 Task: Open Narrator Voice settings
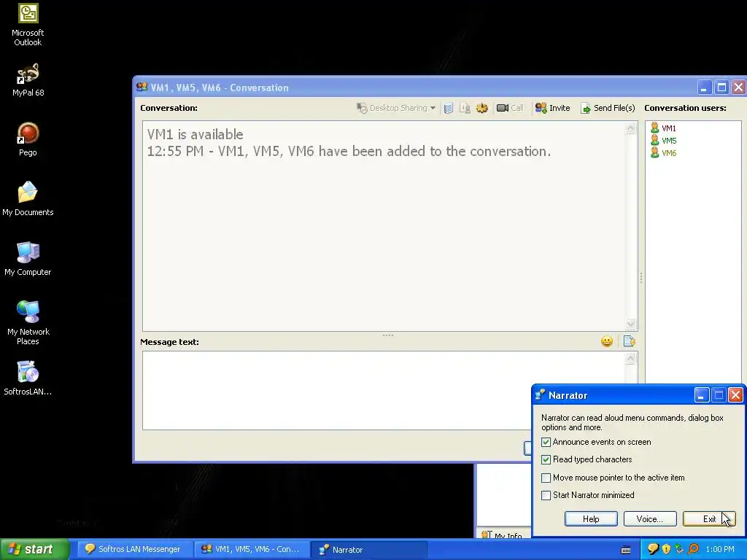pos(650,519)
